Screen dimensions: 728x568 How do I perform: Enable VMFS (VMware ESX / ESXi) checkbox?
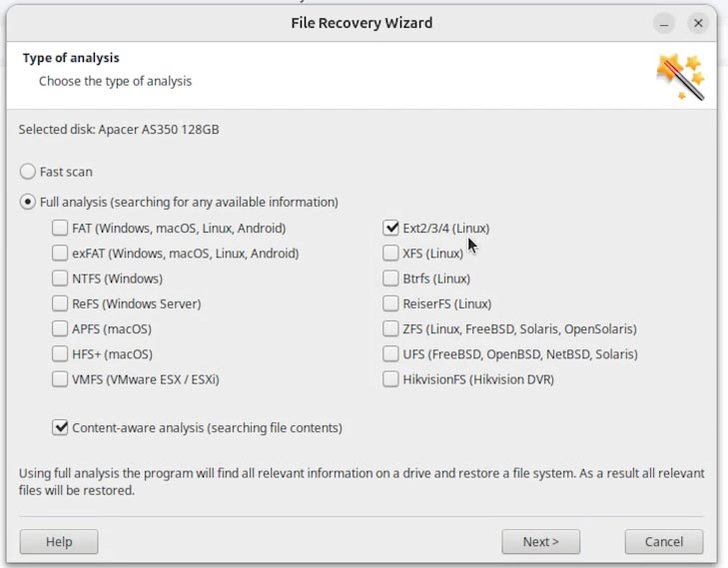point(60,379)
